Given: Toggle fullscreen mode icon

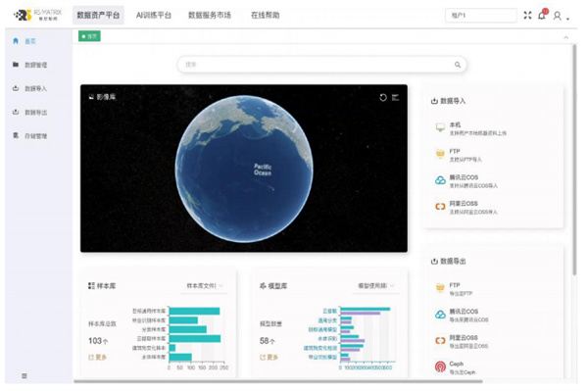Looking at the screenshot, I should pos(527,16).
